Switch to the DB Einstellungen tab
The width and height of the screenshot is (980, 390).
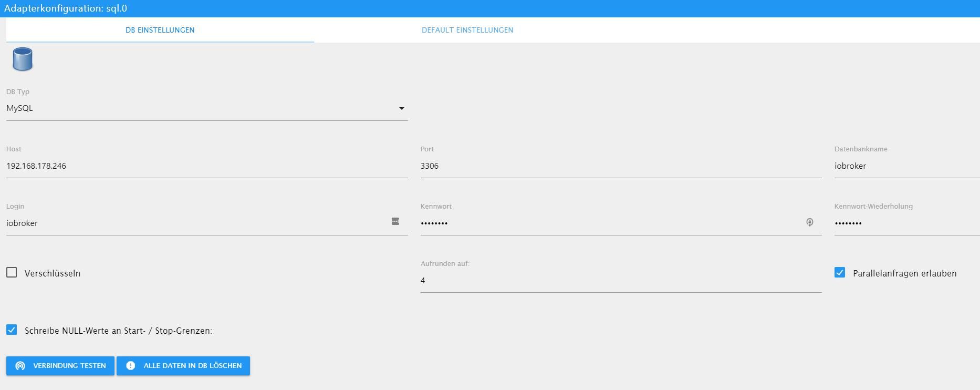pyautogui.click(x=160, y=30)
